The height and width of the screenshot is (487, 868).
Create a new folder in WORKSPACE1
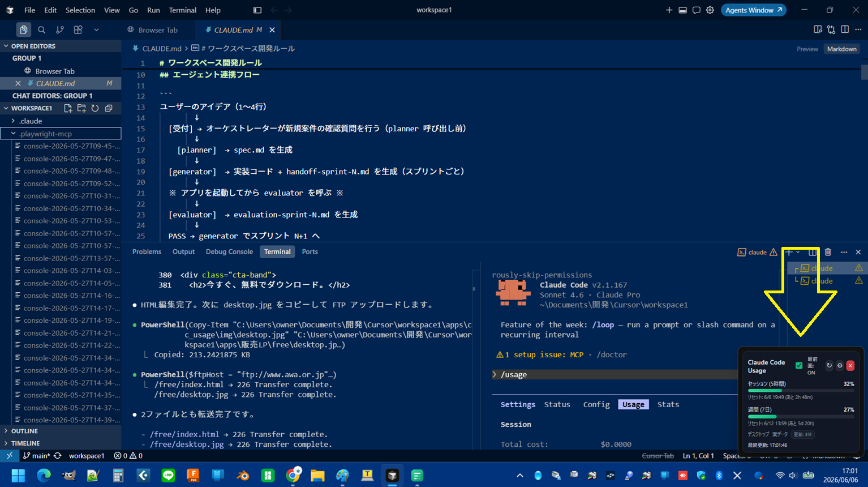pos(81,108)
